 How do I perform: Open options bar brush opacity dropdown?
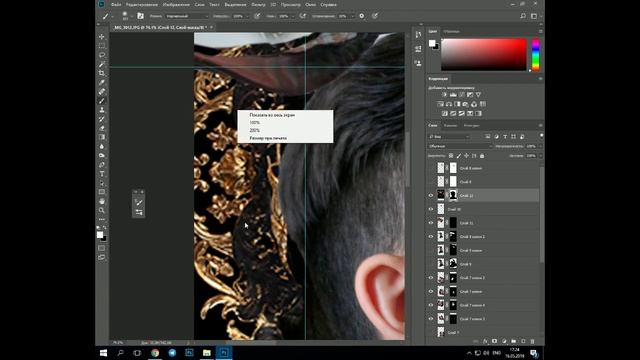pyautogui.click(x=247, y=16)
